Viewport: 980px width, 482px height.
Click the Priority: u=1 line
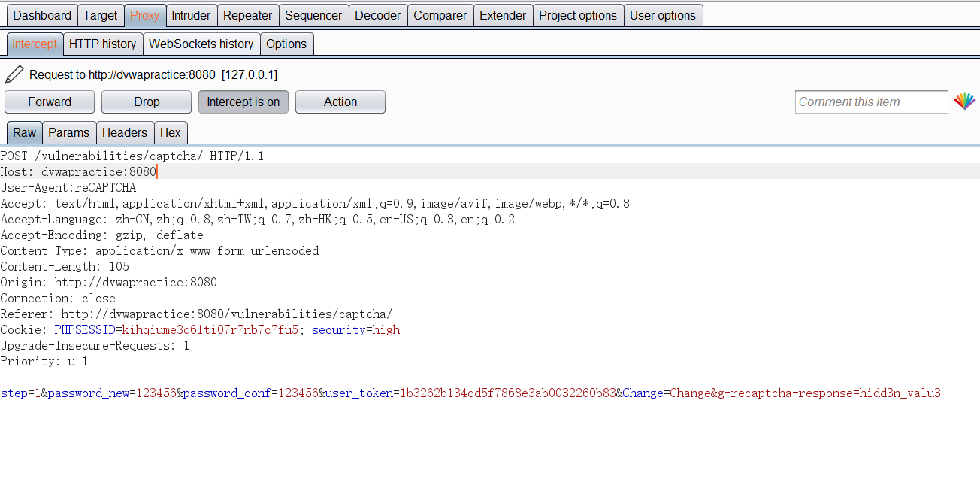click(x=44, y=362)
